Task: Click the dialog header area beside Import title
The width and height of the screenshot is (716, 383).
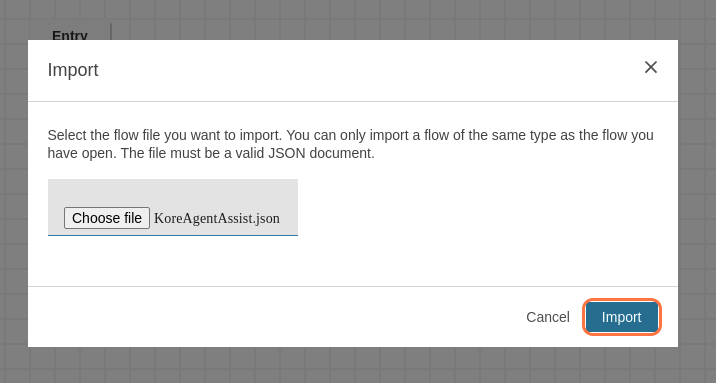Action: point(365,70)
